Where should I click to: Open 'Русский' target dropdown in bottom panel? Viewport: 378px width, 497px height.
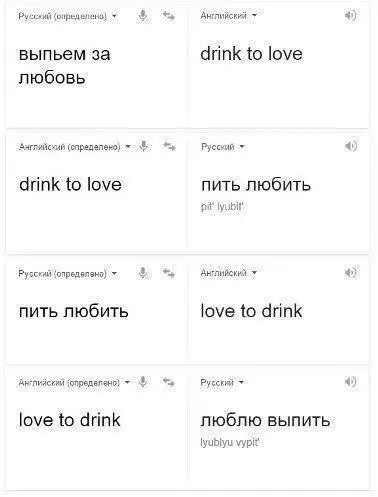click(x=222, y=382)
